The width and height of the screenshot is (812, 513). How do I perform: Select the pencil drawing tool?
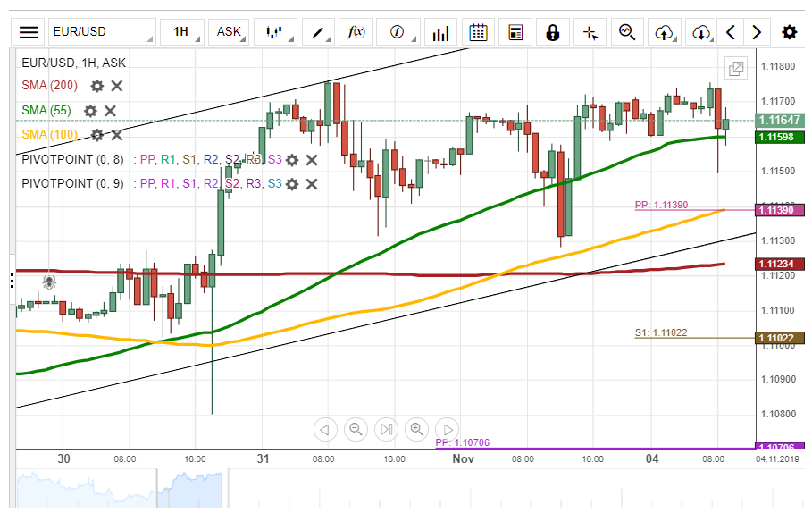point(318,32)
